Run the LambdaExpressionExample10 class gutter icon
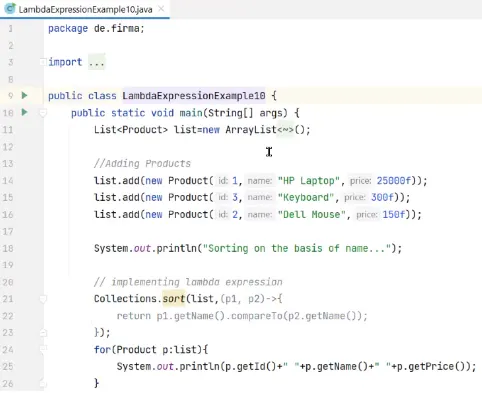The height and width of the screenshot is (393, 482). 24,96
